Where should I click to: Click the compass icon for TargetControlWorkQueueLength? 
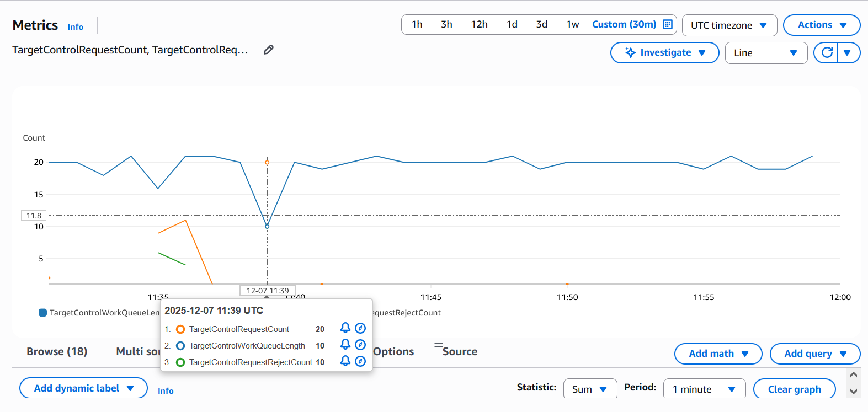click(x=360, y=345)
